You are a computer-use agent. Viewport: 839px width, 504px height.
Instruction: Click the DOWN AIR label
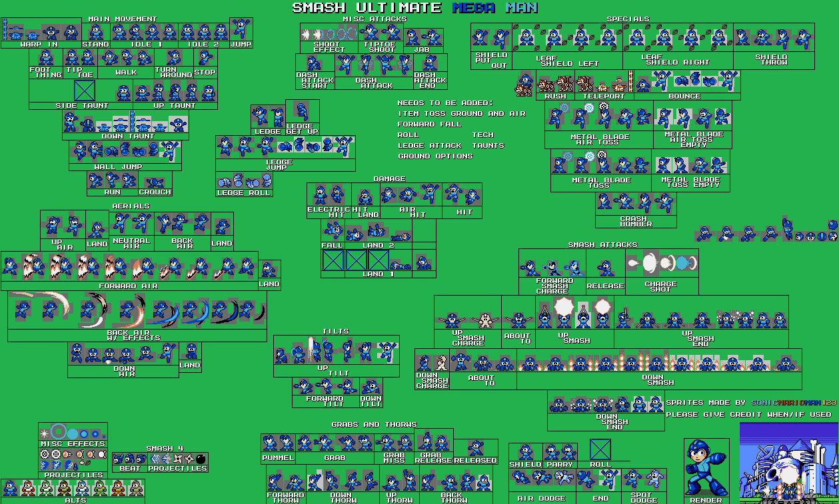coord(124,371)
